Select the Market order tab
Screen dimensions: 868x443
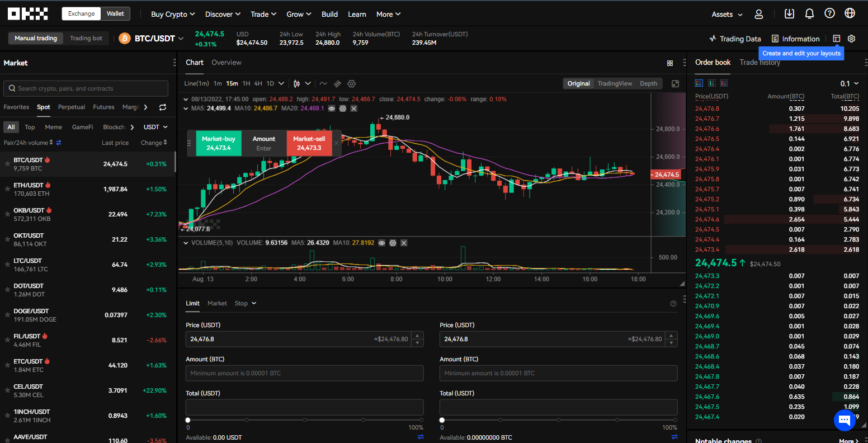(217, 303)
